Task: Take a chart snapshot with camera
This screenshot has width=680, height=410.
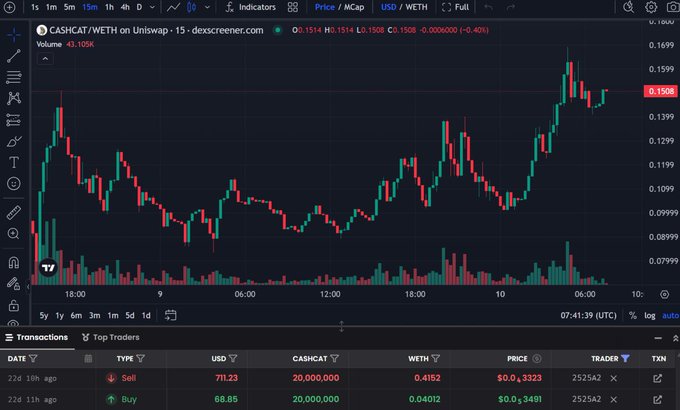Action: [x=673, y=7]
